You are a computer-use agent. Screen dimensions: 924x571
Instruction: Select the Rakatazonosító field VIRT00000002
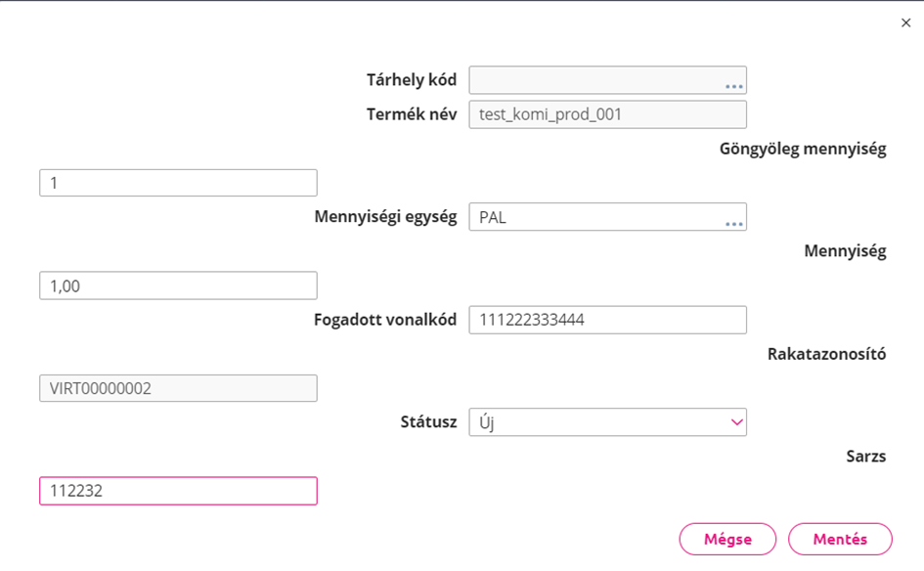point(178,388)
